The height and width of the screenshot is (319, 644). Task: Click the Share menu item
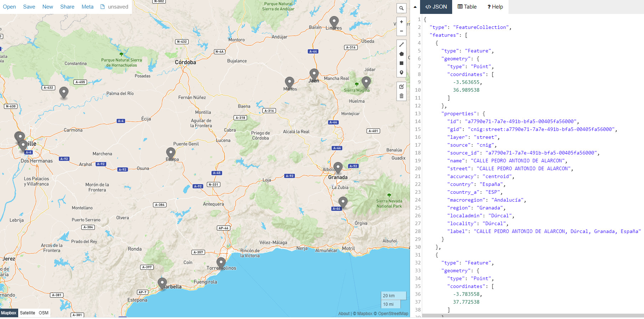(67, 7)
